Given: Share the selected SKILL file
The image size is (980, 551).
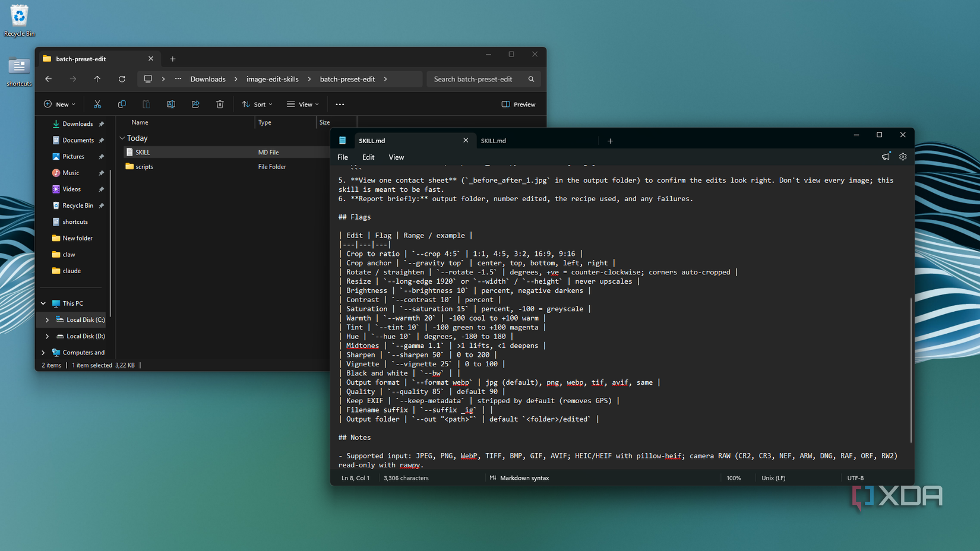Looking at the screenshot, I should coord(195,104).
